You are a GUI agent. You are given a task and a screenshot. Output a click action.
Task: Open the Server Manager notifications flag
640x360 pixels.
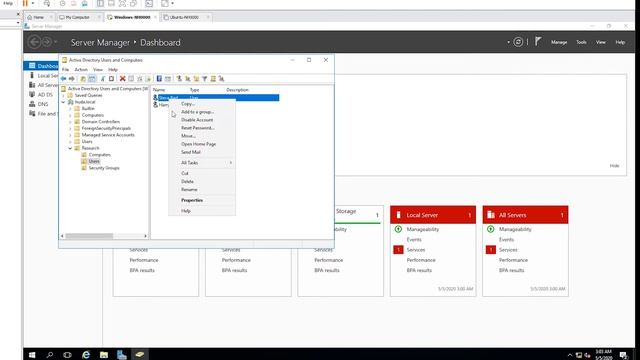pos(538,42)
